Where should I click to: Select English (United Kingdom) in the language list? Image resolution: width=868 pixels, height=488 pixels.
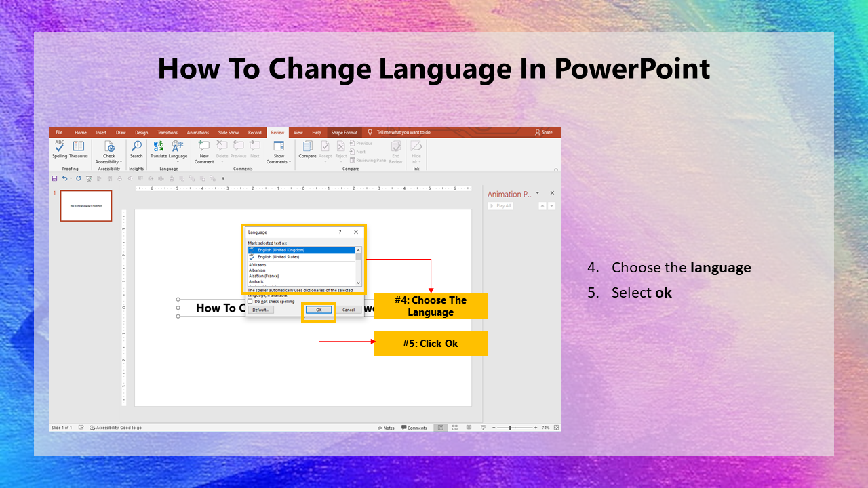[302, 250]
